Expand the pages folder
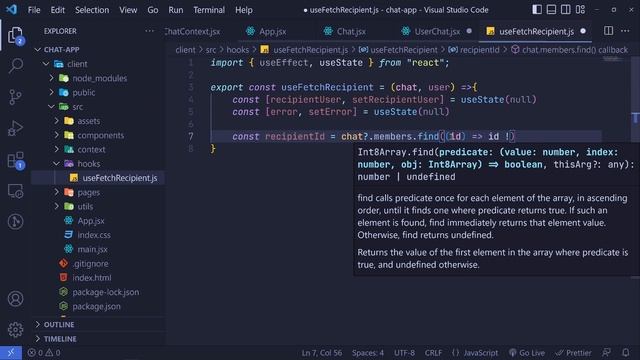 coord(57,192)
